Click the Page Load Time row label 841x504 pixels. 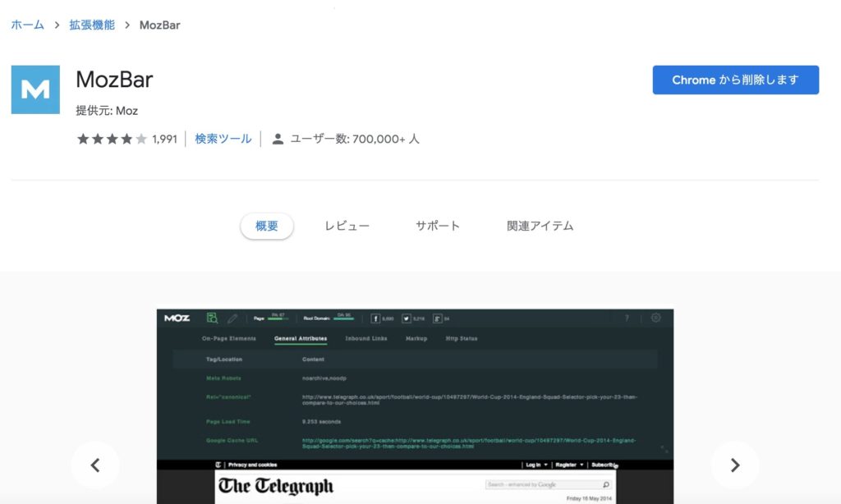pyautogui.click(x=228, y=421)
